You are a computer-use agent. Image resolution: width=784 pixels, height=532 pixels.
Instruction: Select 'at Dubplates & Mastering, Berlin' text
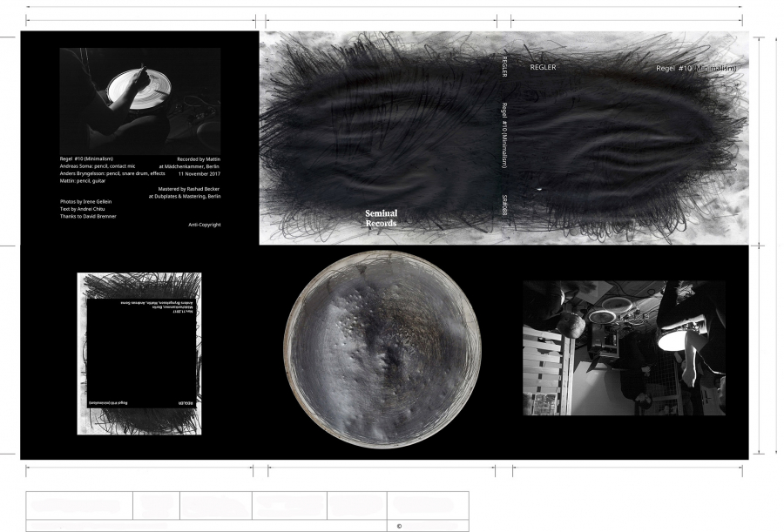pos(185,197)
